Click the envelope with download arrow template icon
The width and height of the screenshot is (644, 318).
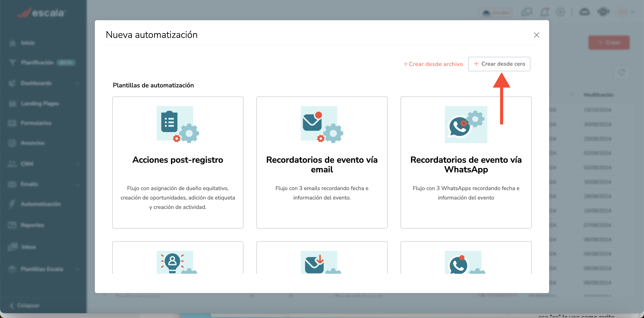pos(320,262)
